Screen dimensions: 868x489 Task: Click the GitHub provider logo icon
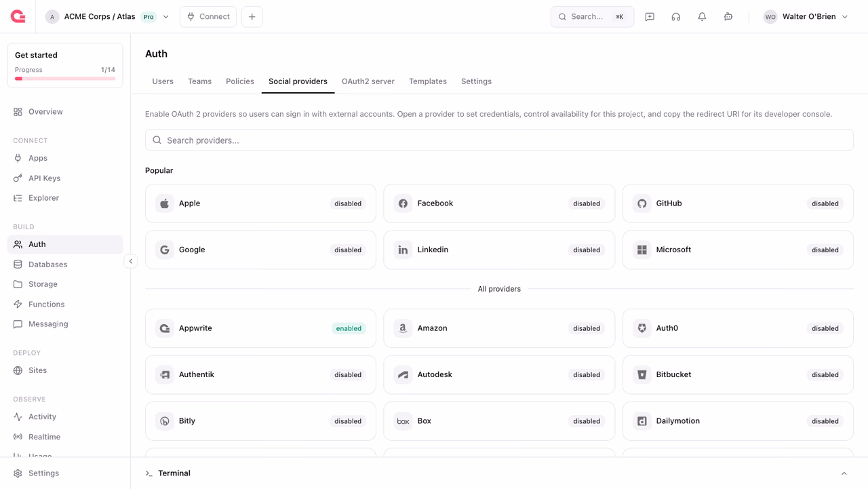click(642, 203)
